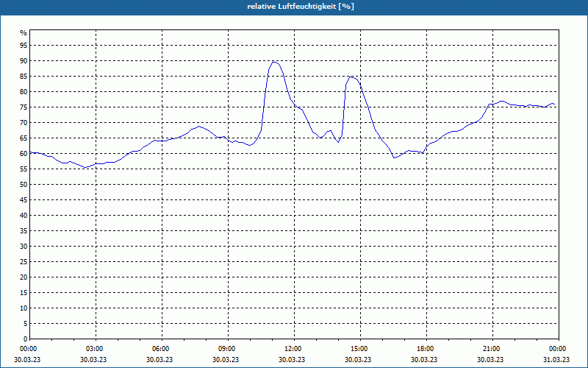Screen dimensions: 588x368
Task: Select the y-axis label "15"
Action: [24, 293]
